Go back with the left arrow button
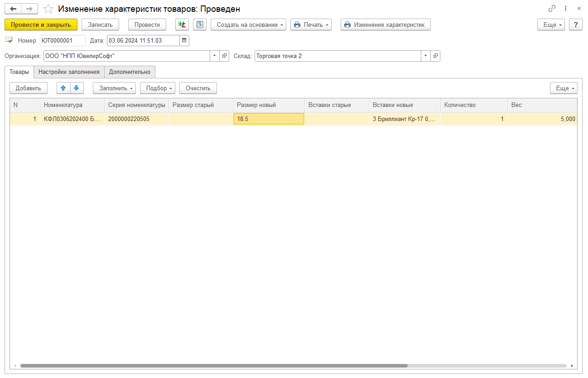Screen dimensions: 588x378 coord(13,9)
